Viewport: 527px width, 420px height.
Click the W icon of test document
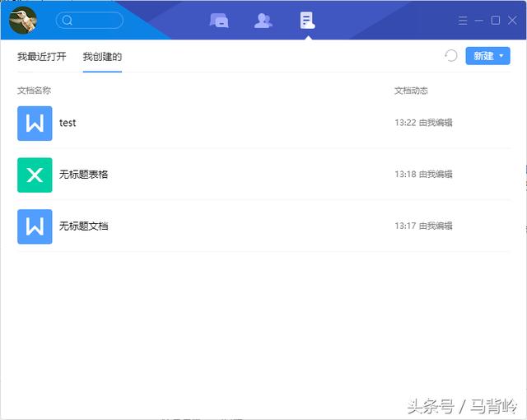(x=35, y=124)
